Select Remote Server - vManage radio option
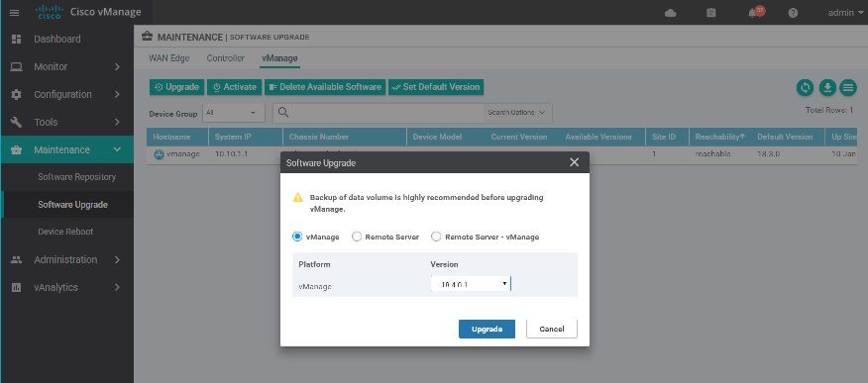 coord(436,237)
